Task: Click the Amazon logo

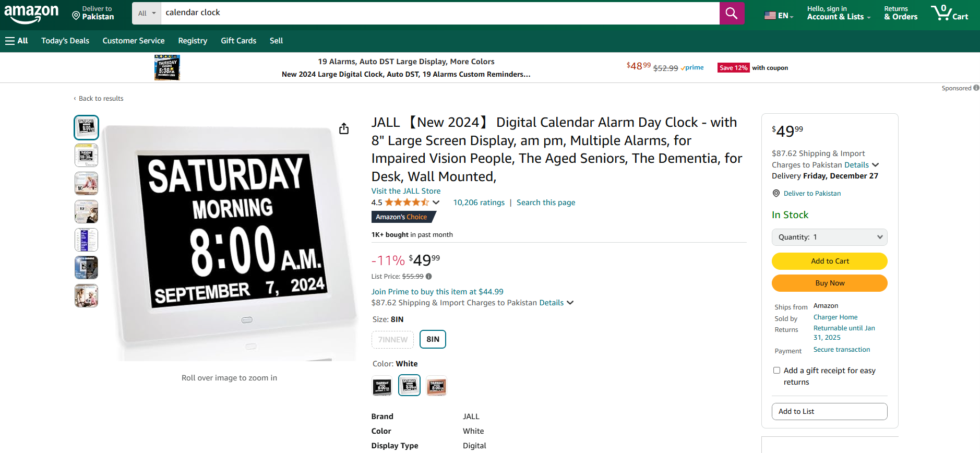Action: point(31,14)
